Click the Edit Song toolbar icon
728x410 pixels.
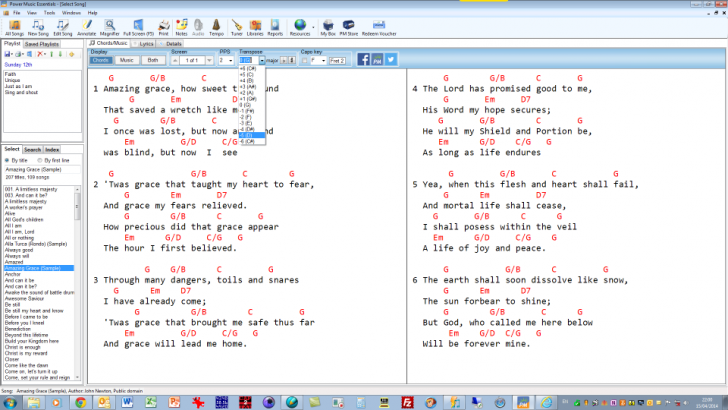point(63,28)
